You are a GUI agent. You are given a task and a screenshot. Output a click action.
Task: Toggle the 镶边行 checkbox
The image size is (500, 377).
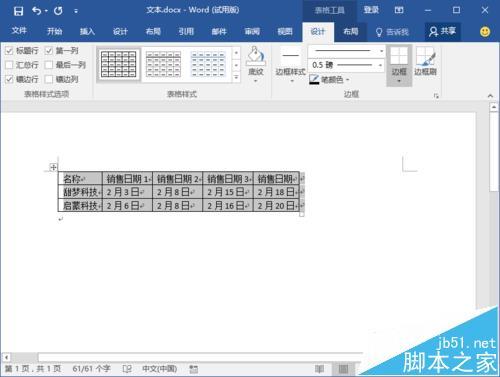tap(9, 79)
